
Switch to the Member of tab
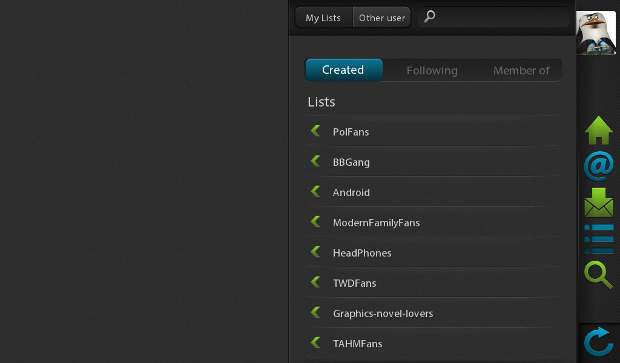pyautogui.click(x=521, y=70)
